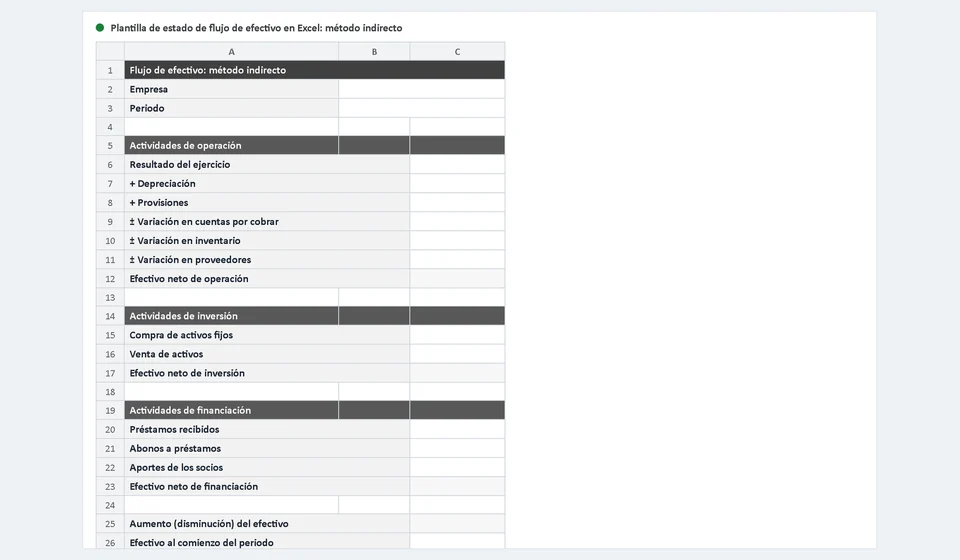Select the Actividades de inversión header
Viewport: 960px width, 560px height.
coord(315,316)
